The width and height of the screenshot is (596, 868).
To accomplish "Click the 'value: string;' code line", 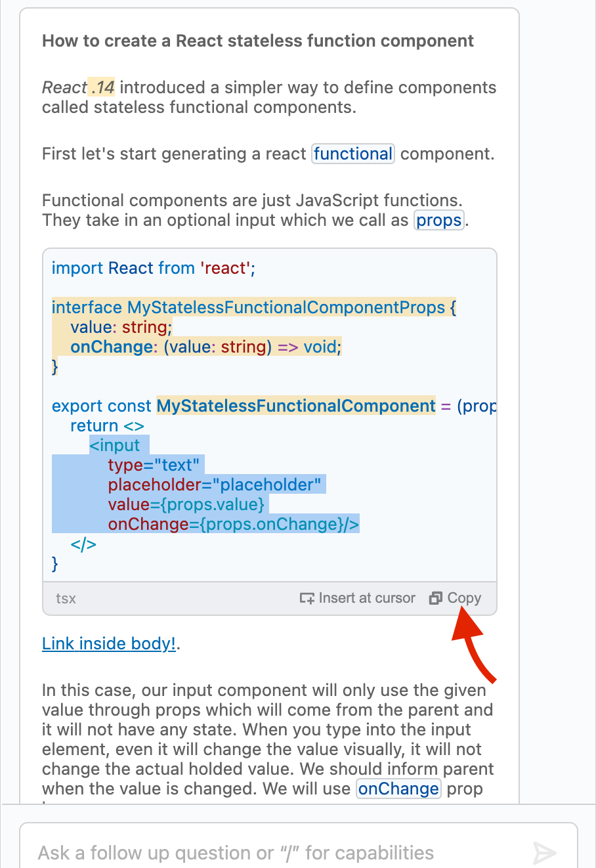I will tap(121, 327).
